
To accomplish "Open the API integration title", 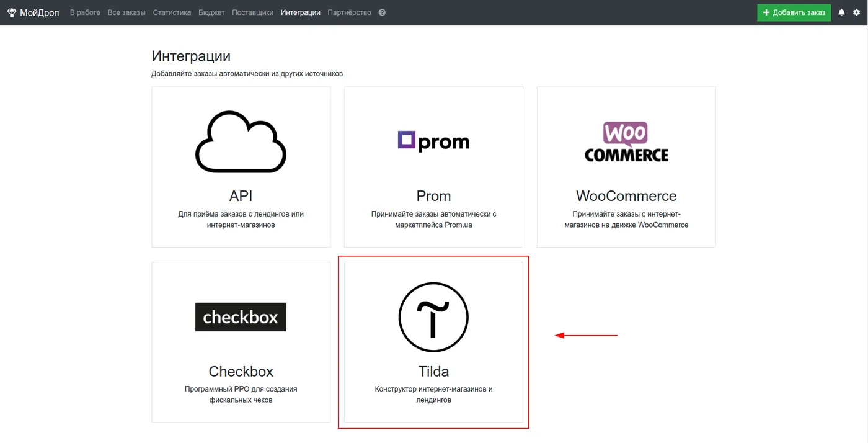I will coord(241,196).
